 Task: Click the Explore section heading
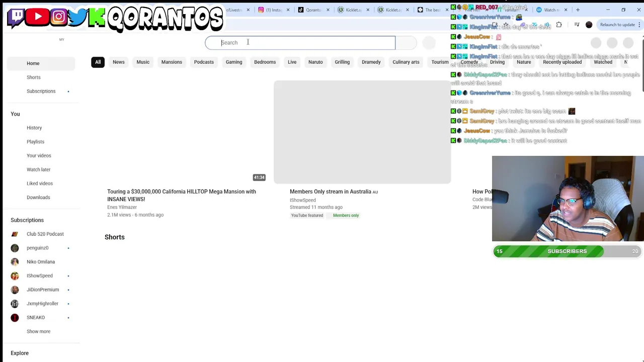click(x=20, y=353)
